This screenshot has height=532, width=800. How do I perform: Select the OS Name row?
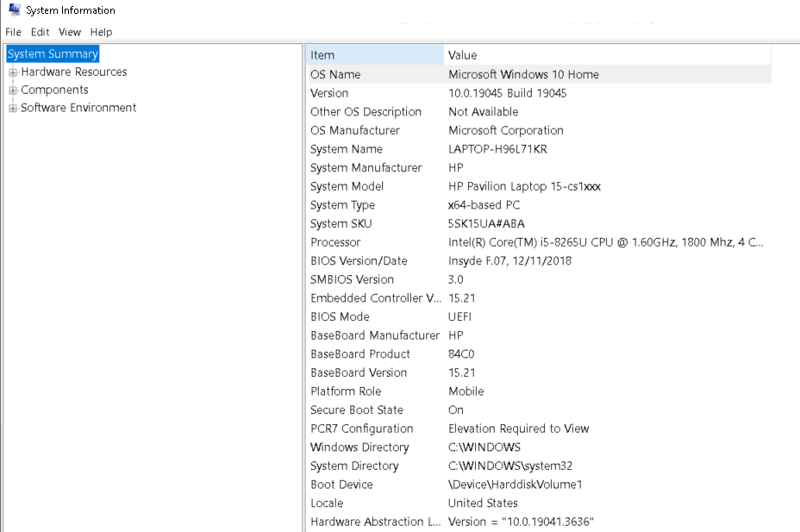(517, 74)
